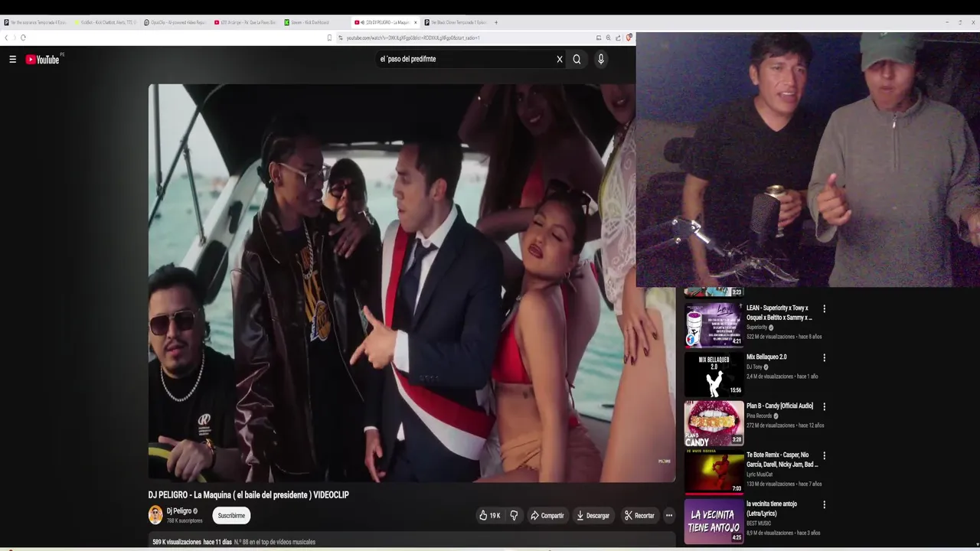Open the Te Bote Remix title link
980x551 pixels.
click(782, 459)
